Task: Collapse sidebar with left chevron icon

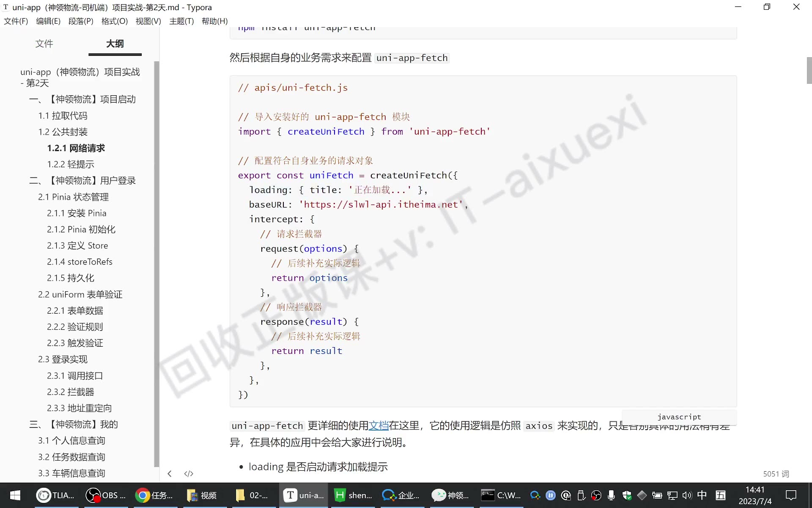Action: [x=170, y=474]
